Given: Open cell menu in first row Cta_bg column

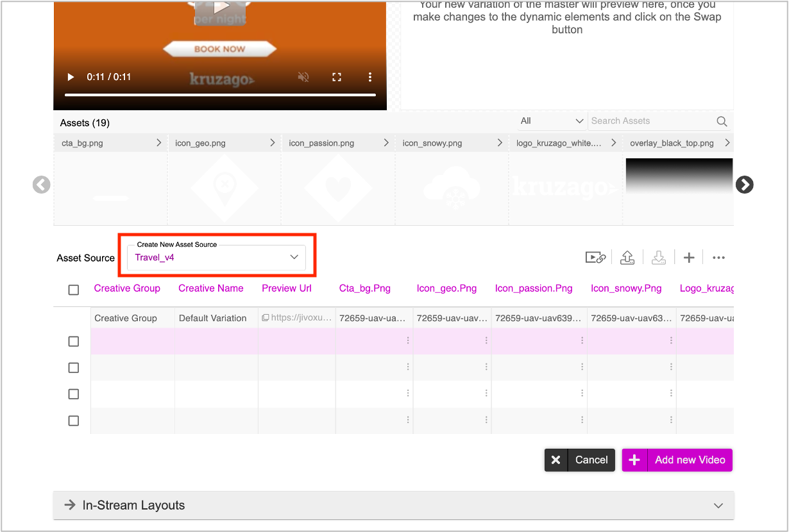Looking at the screenshot, I should (408, 341).
